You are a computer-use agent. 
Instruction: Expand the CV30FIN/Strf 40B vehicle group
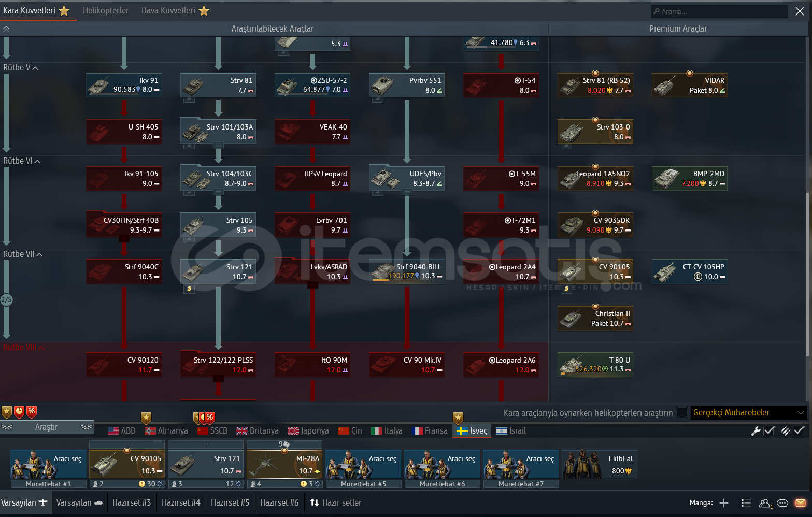pyautogui.click(x=124, y=225)
